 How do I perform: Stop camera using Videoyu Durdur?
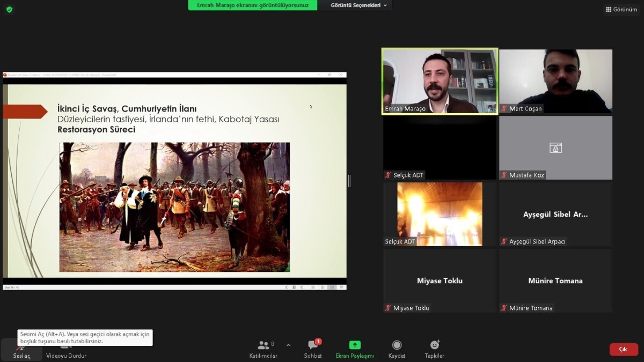coord(66,350)
